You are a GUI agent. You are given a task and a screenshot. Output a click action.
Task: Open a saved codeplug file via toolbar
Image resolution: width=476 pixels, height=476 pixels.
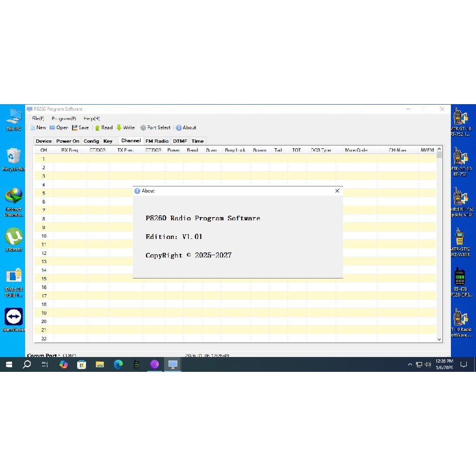(59, 127)
